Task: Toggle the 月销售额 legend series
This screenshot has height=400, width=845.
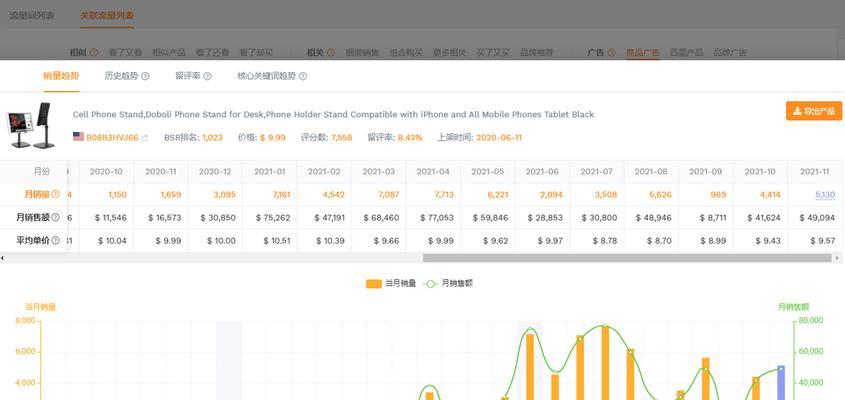Action: pyautogui.click(x=448, y=284)
